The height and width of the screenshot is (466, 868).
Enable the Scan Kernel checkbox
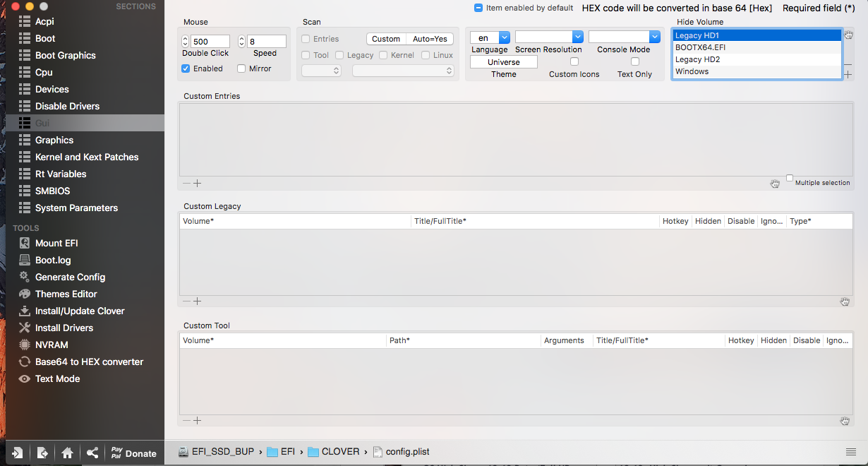tap(383, 55)
